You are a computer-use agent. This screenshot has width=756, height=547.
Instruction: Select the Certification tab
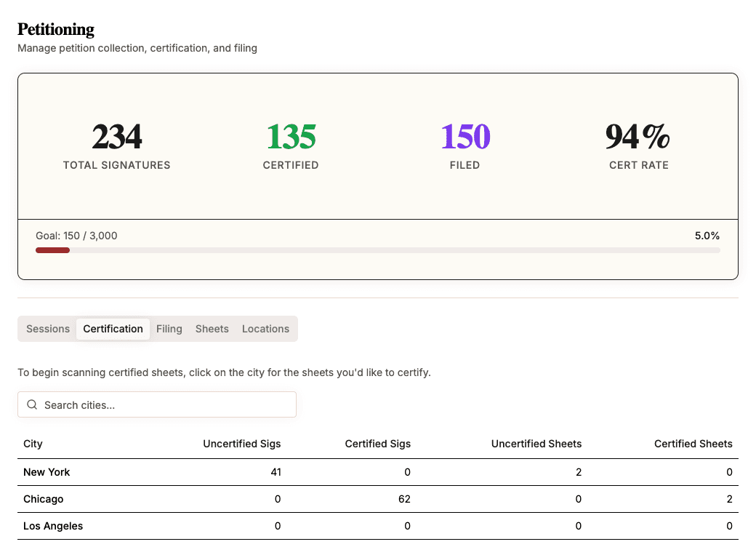tap(113, 329)
